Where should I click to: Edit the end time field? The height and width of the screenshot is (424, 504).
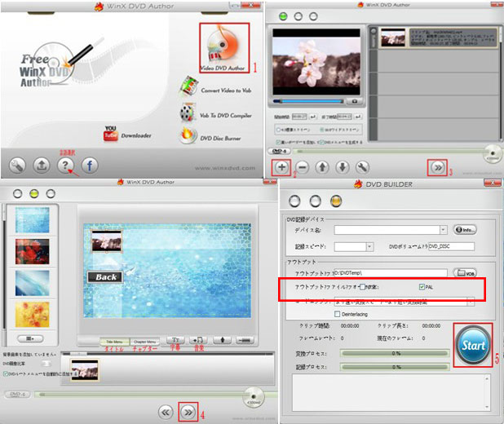[344, 117]
